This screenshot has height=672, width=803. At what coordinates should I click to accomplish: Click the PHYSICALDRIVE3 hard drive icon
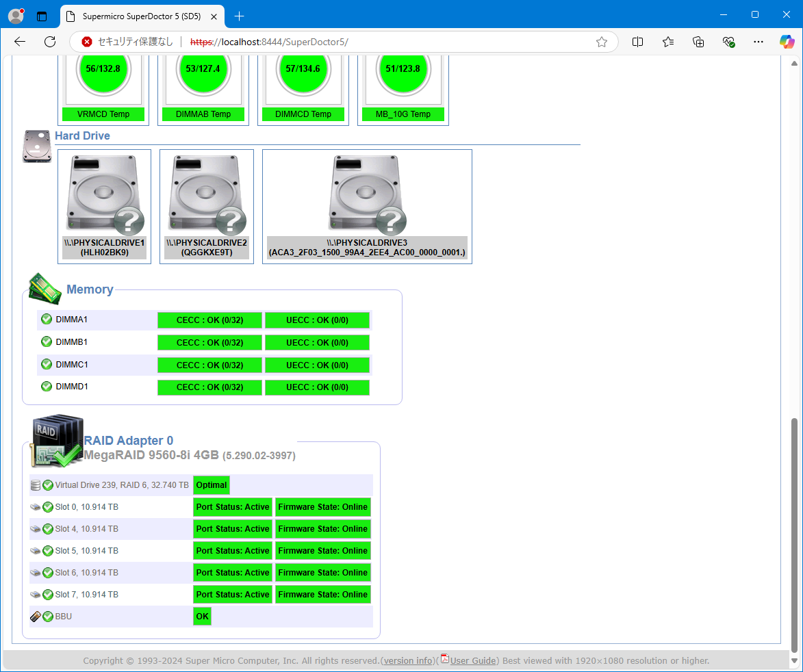(x=367, y=194)
